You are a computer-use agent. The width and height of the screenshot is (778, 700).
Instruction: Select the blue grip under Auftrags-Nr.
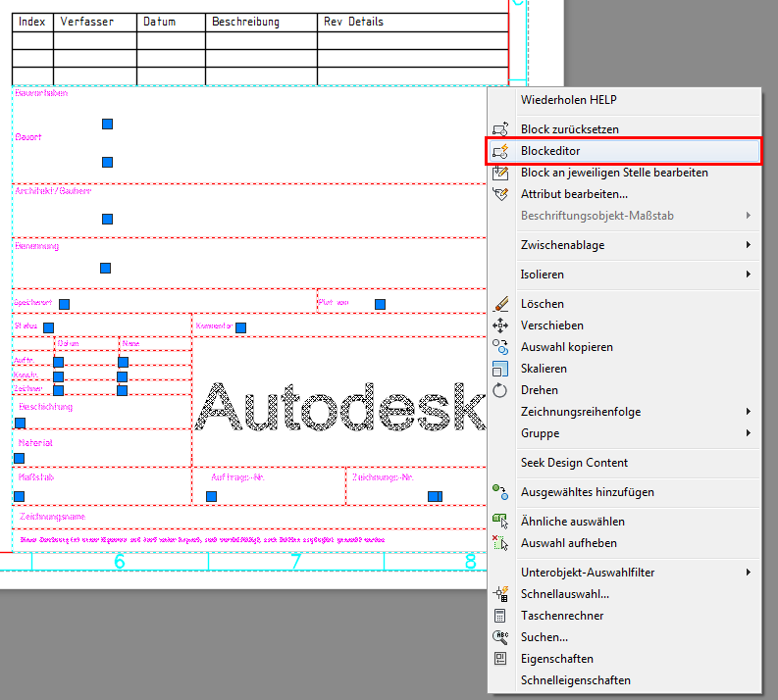click(211, 496)
